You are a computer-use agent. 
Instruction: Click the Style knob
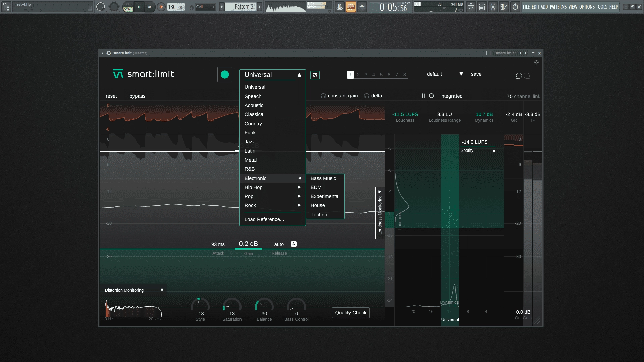point(200,305)
